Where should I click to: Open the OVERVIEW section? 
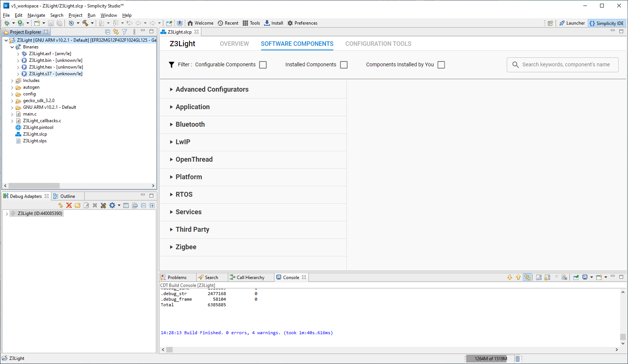234,44
